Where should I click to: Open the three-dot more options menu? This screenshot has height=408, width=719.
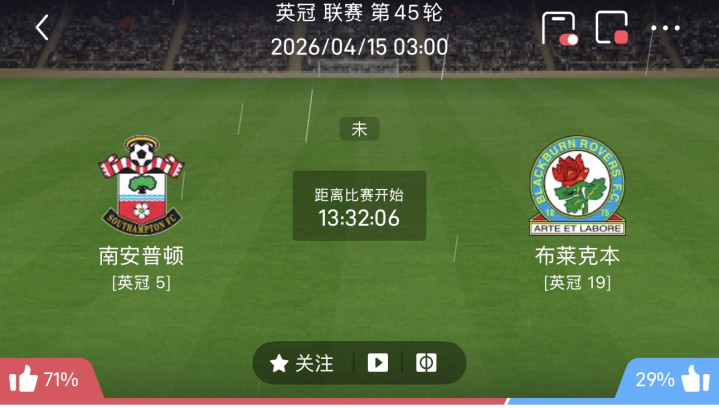[665, 28]
